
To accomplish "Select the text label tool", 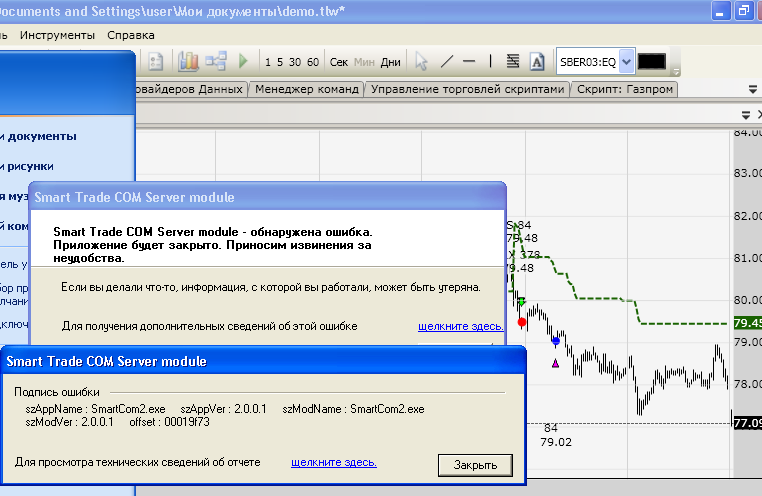I will pyautogui.click(x=537, y=62).
